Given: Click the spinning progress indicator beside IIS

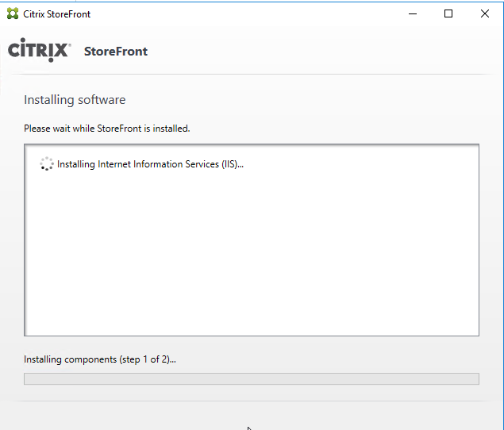Looking at the screenshot, I should click(x=47, y=163).
